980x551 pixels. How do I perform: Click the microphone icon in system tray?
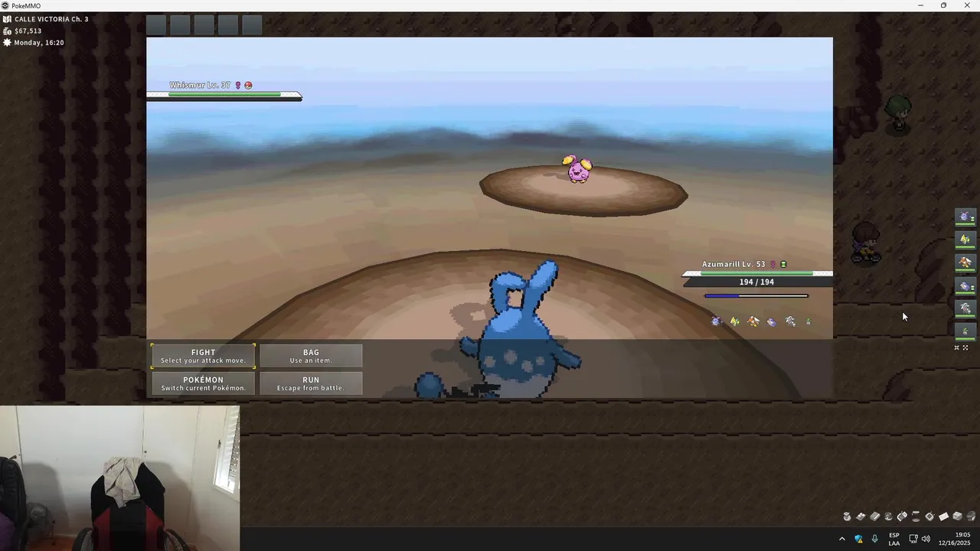(x=875, y=539)
